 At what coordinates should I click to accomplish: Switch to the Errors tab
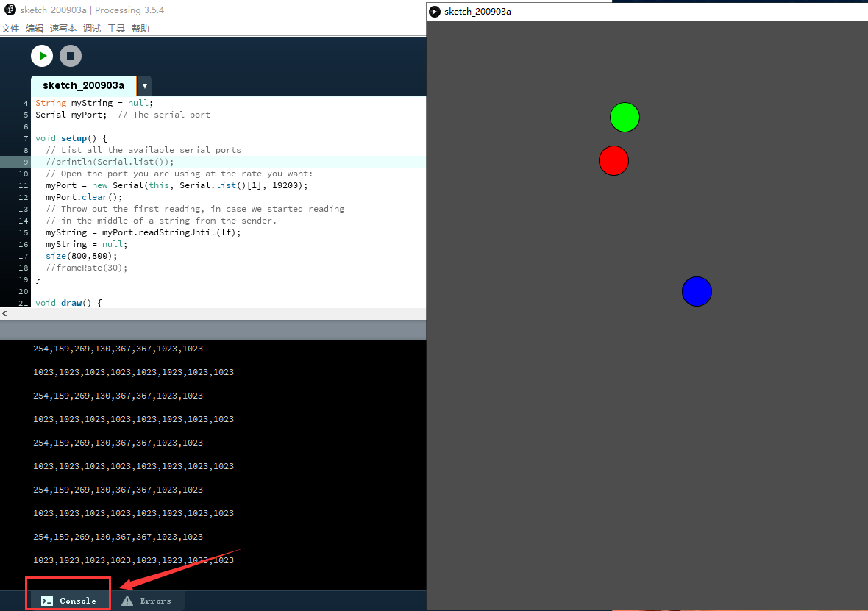pyautogui.click(x=146, y=601)
